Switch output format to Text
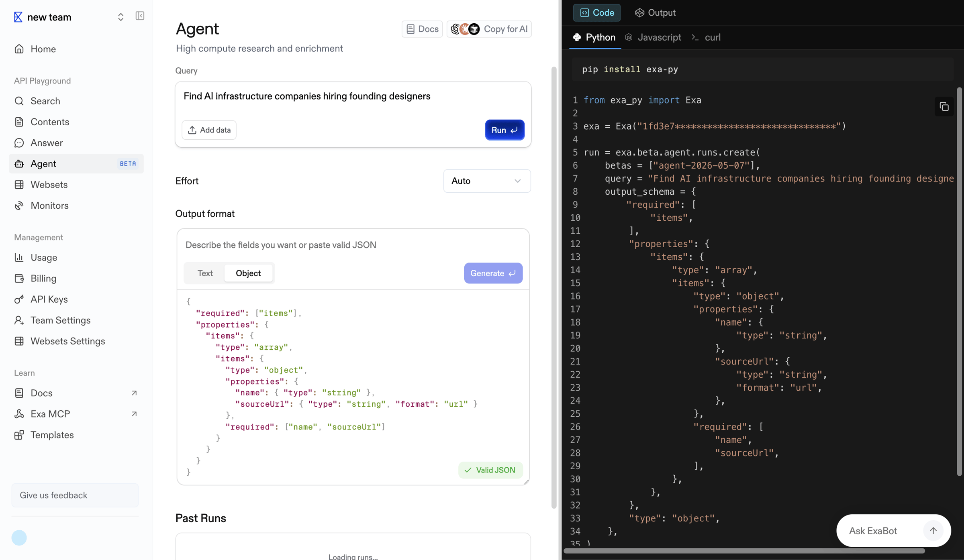Viewport: 964px width, 560px height. [x=205, y=273]
